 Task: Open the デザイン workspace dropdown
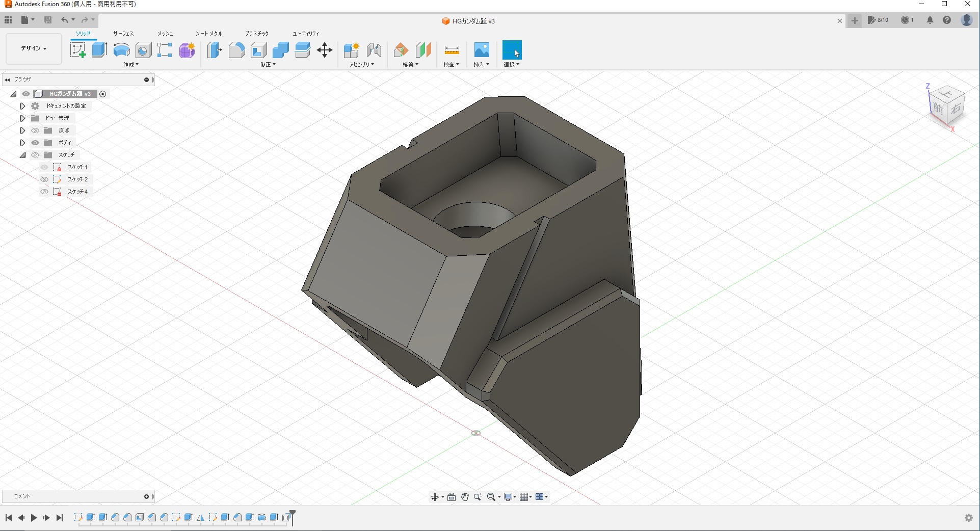[x=34, y=48]
